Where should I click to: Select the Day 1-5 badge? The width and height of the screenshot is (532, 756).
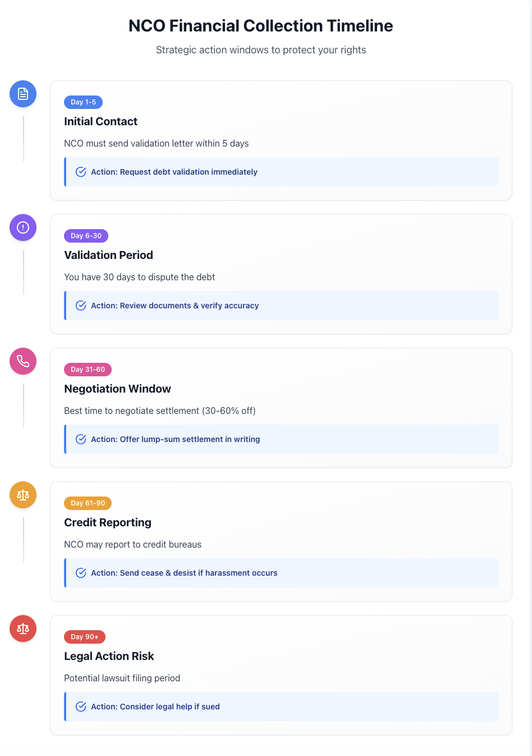(x=83, y=102)
